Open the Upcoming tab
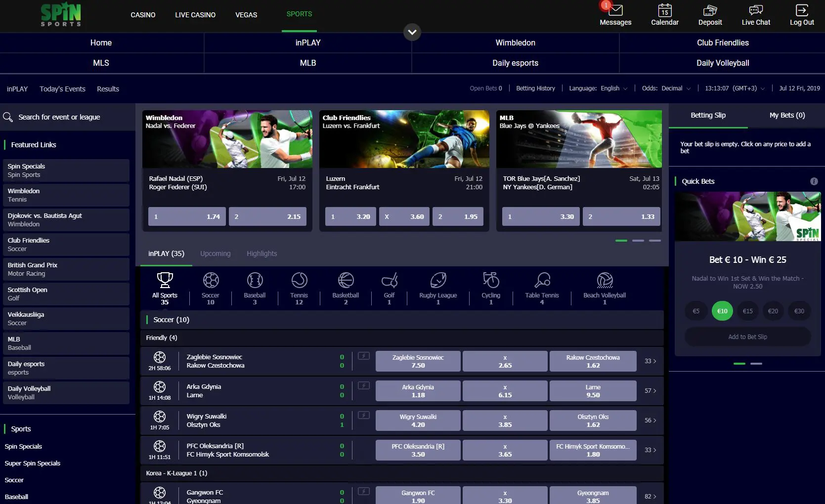 (x=215, y=253)
